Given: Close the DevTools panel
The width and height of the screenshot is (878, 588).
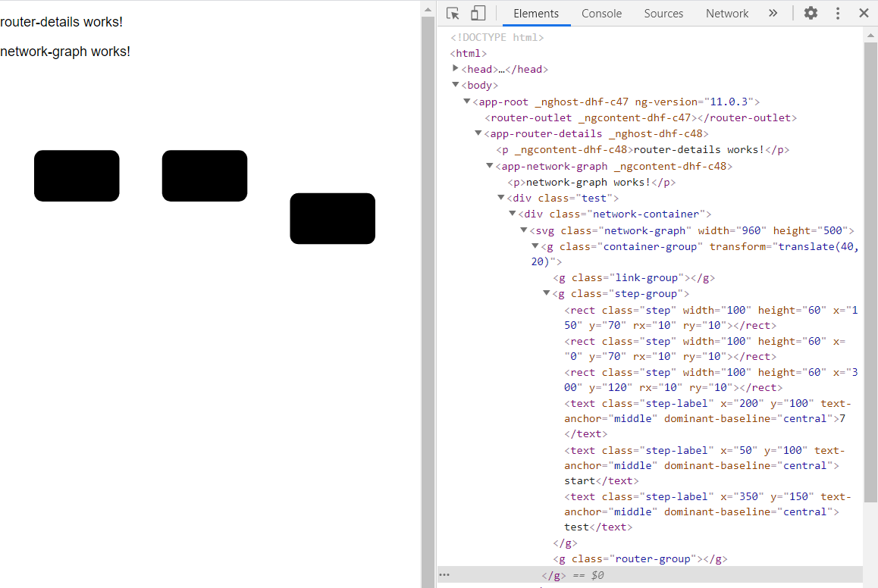Looking at the screenshot, I should click(x=864, y=13).
